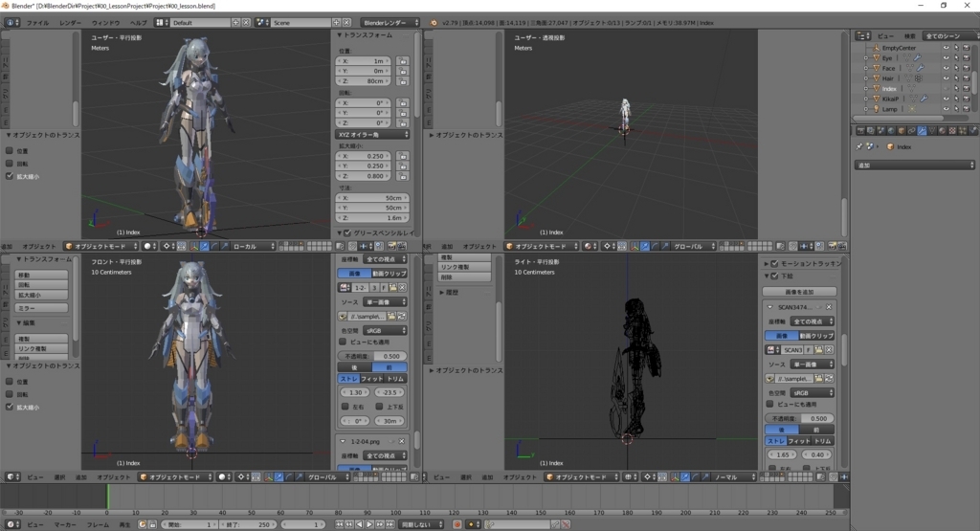
Task: Click the X scale 0.250 field
Action: pos(364,156)
